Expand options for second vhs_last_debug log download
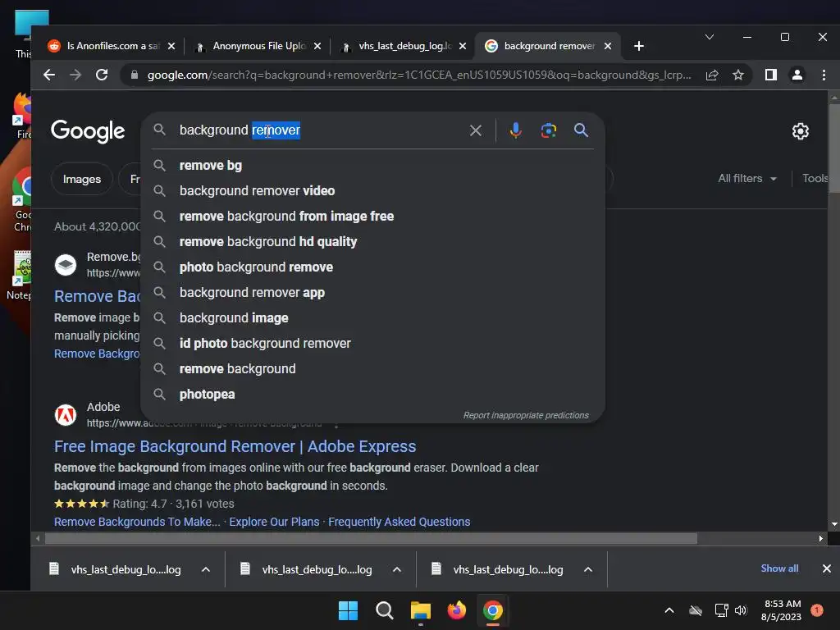The width and height of the screenshot is (840, 630). point(397,569)
